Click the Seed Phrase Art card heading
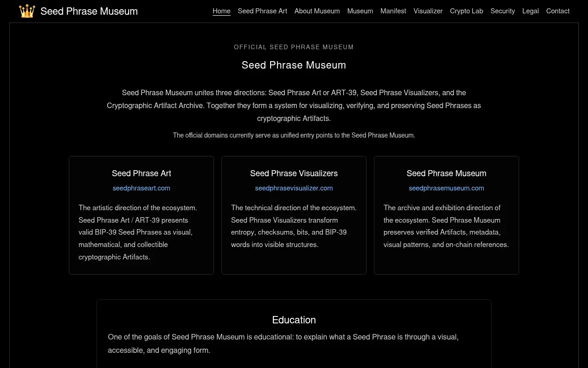Viewport: 588px width, 368px height. tap(141, 173)
